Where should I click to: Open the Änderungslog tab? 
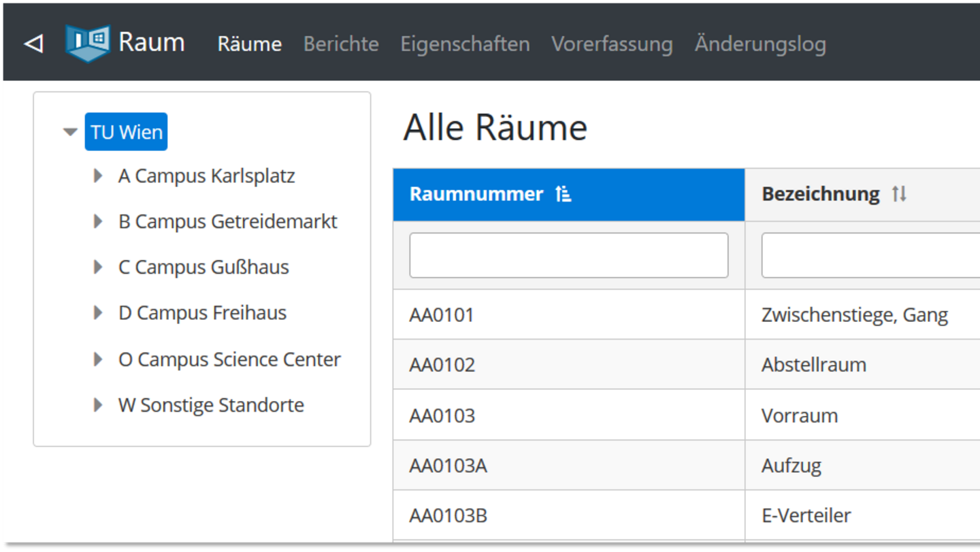click(760, 44)
